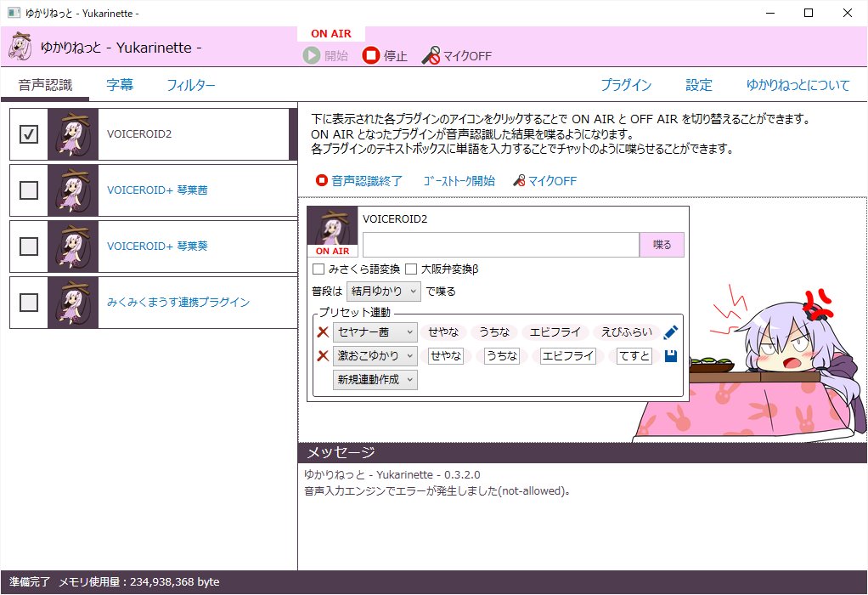Open the ゆかりねっとについて tab
This screenshot has height=595, width=868.
click(x=798, y=85)
